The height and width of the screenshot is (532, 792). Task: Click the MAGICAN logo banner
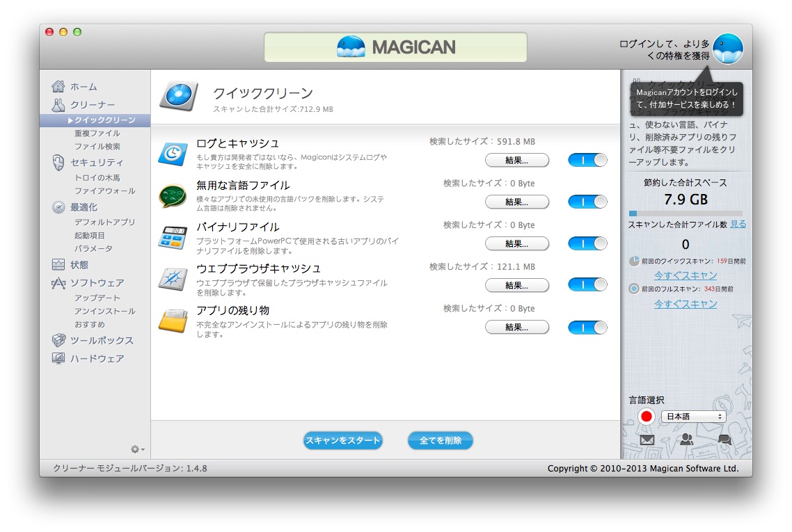tap(395, 47)
